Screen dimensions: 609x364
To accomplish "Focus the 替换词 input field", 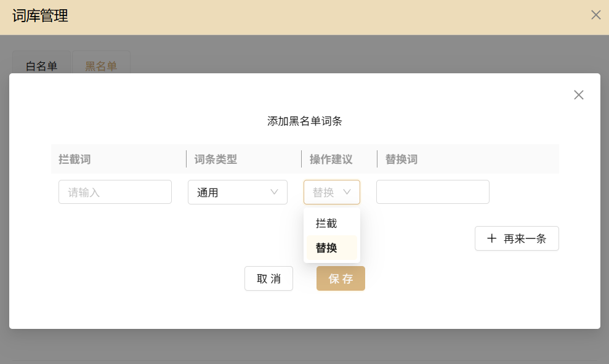I will pyautogui.click(x=432, y=192).
